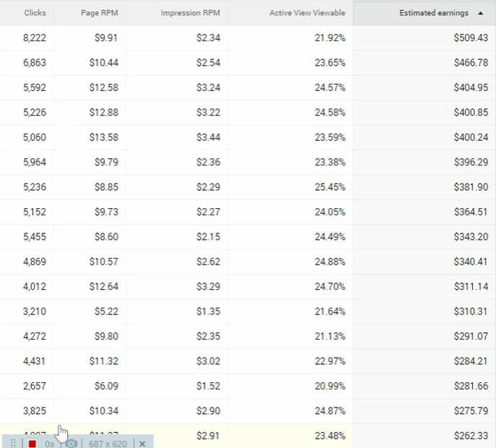
Task: Click the $9.91 Page RPM value
Action: 106,38
